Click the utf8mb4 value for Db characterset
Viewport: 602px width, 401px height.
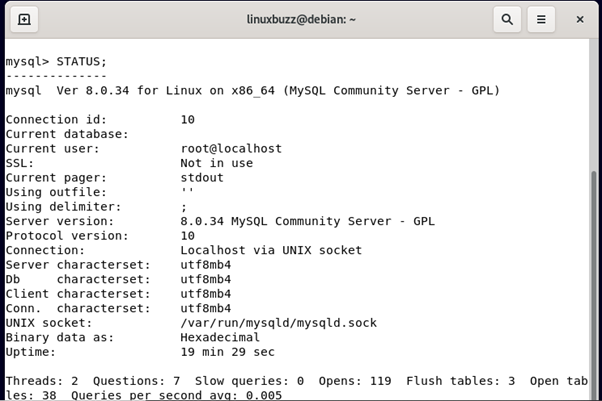coord(206,279)
